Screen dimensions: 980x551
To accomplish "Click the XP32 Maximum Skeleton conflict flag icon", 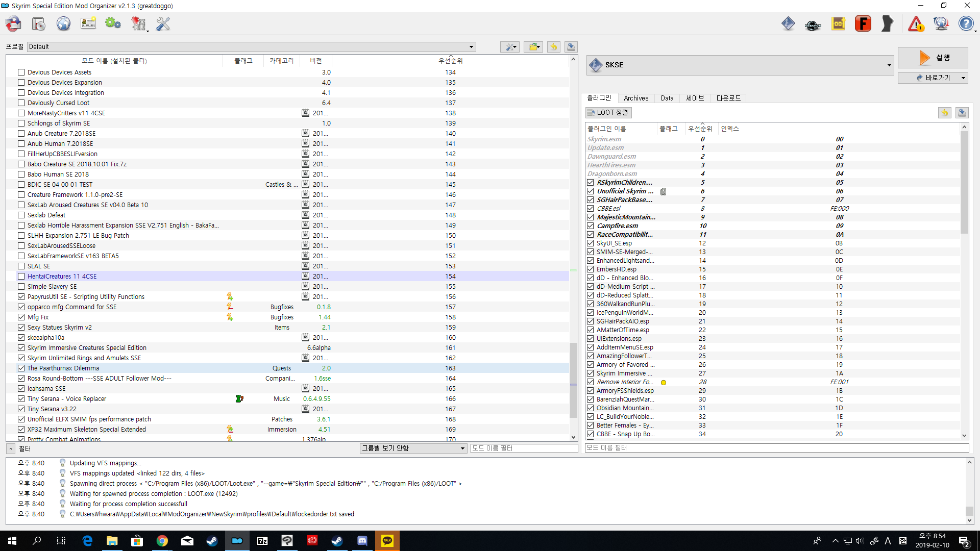I will [230, 430].
